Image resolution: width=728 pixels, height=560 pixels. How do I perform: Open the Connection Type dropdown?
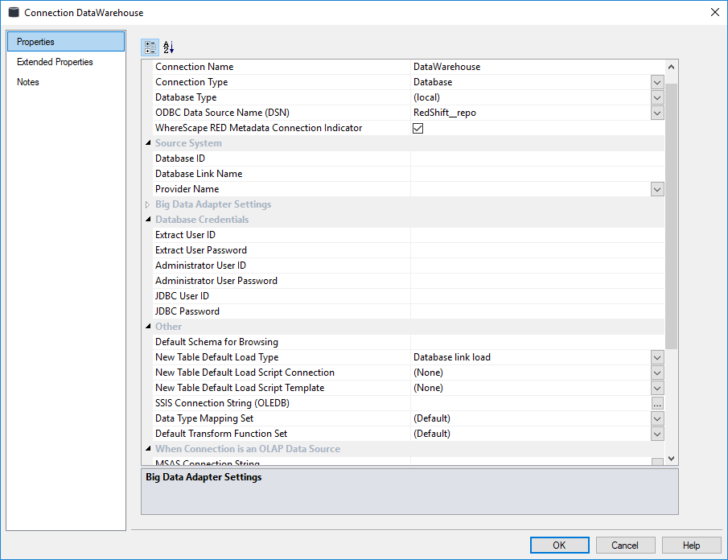[657, 82]
